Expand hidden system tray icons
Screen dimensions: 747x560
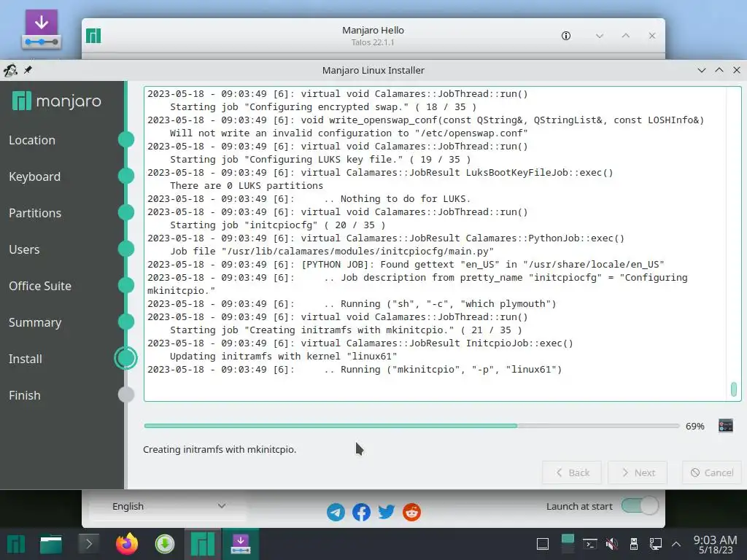point(676,544)
